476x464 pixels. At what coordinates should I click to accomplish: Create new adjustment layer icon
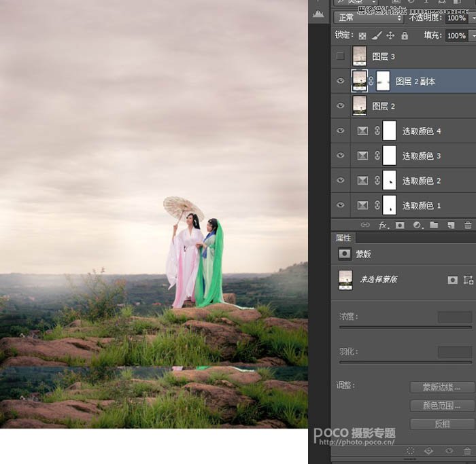pos(417,225)
